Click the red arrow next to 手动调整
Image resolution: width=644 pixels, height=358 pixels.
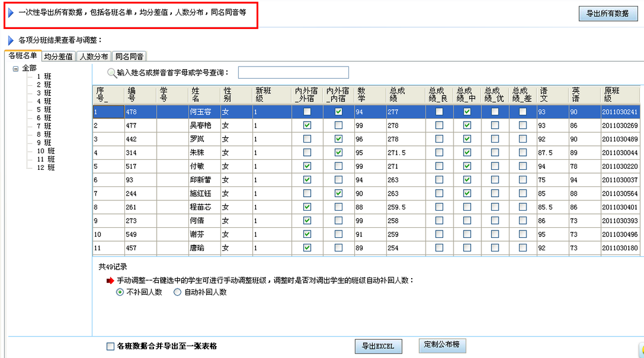pos(111,280)
